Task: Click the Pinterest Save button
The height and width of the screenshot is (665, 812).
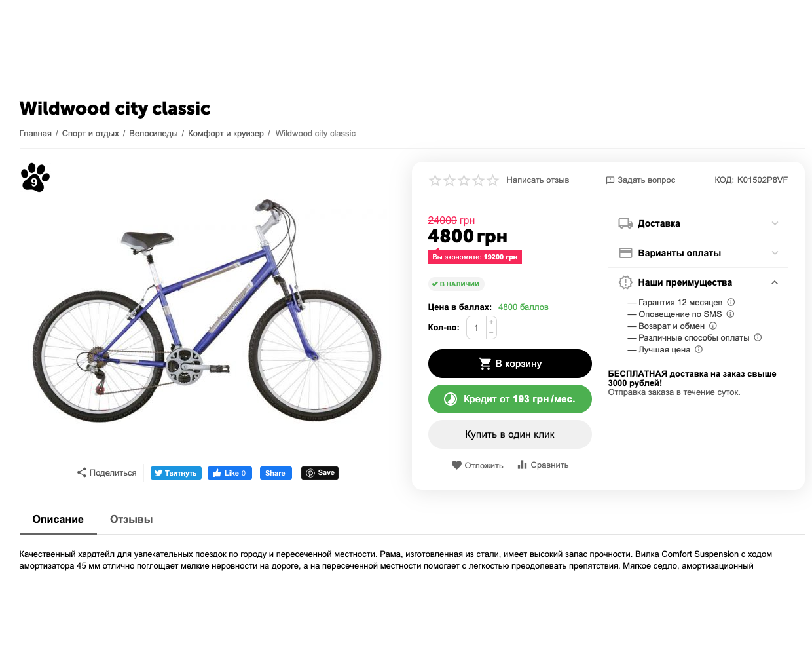Action: point(320,472)
